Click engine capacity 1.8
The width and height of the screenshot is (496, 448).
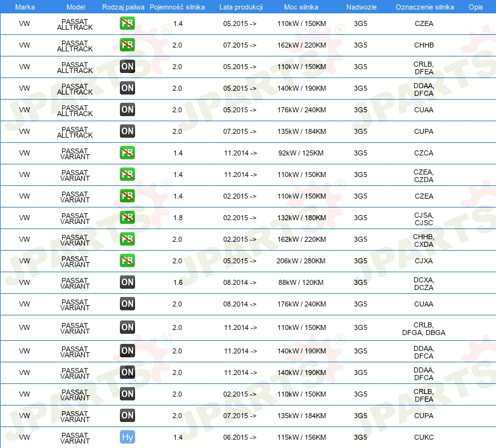[x=178, y=218]
